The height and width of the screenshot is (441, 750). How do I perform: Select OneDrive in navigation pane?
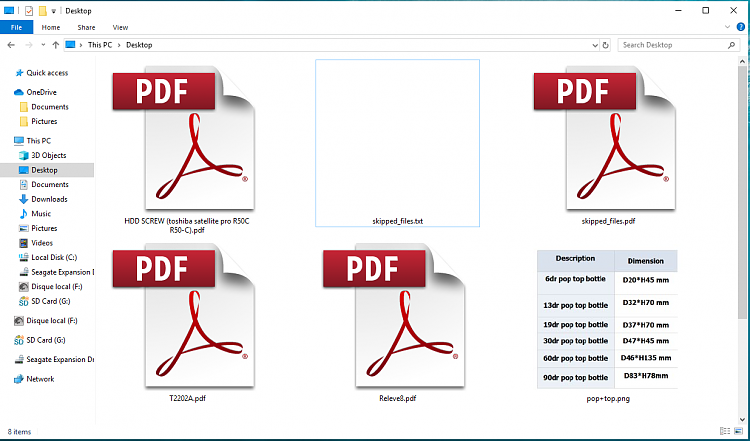[41, 92]
